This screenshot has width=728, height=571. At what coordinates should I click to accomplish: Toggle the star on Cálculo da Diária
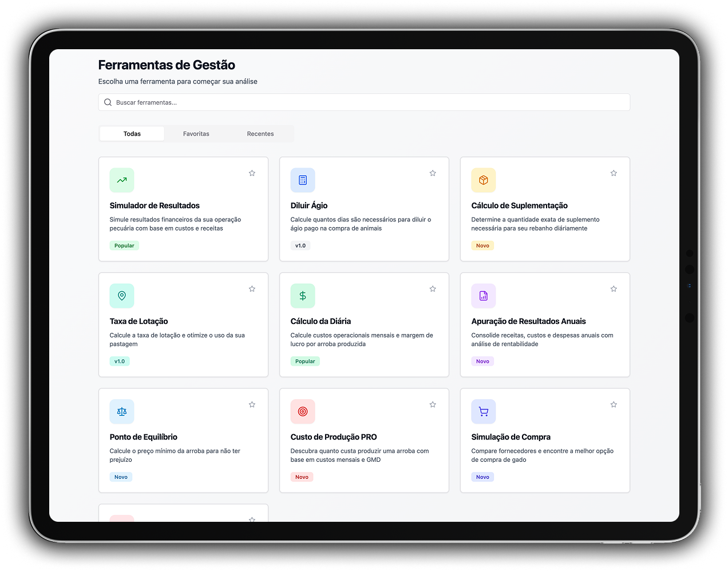[x=433, y=288]
